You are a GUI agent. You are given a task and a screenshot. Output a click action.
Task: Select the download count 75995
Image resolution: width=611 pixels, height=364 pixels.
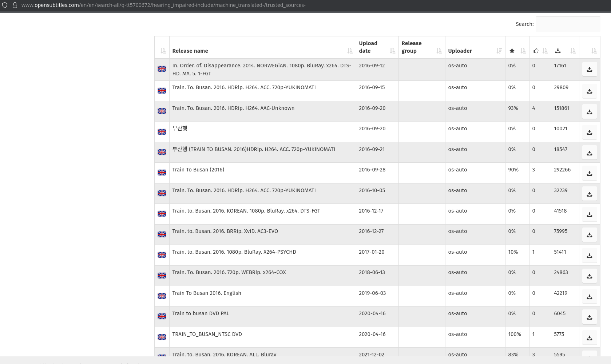[x=560, y=231]
